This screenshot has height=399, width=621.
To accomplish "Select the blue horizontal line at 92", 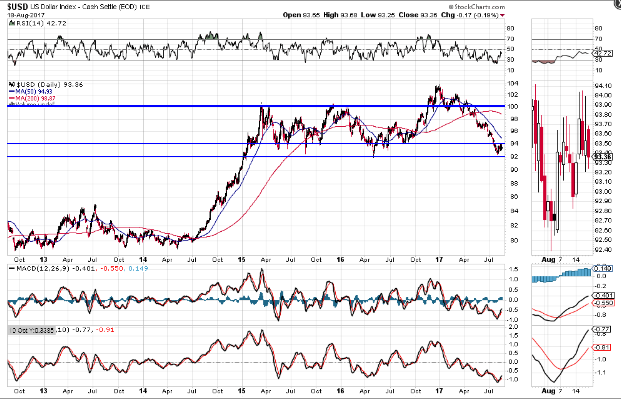I will pyautogui.click(x=256, y=157).
